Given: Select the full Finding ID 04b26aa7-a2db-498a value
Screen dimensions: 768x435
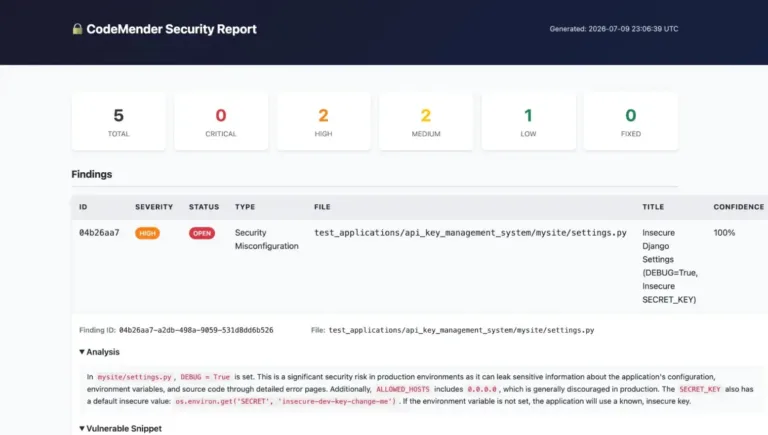Looking at the screenshot, I should [196, 330].
